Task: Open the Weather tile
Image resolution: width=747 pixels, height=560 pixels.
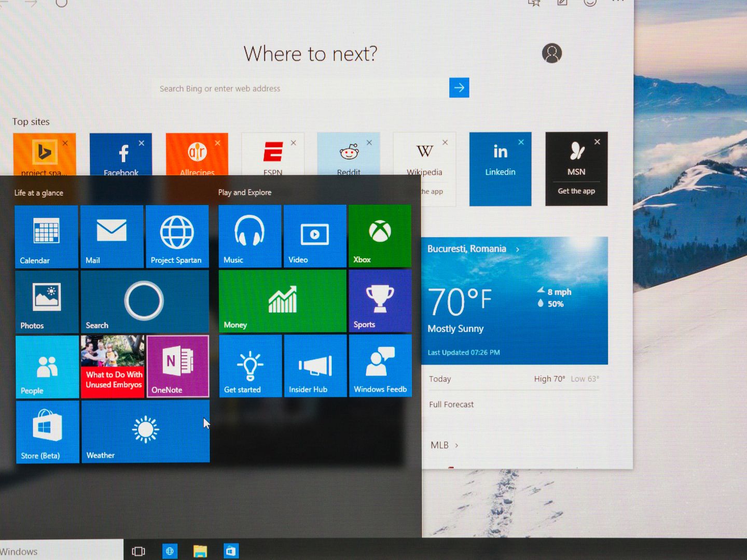Action: [x=146, y=431]
